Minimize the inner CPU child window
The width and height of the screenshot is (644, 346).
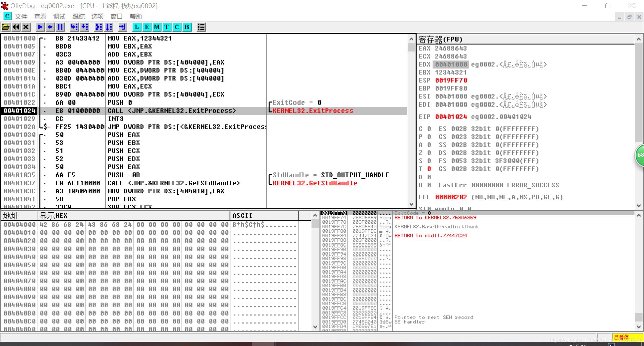click(x=619, y=17)
